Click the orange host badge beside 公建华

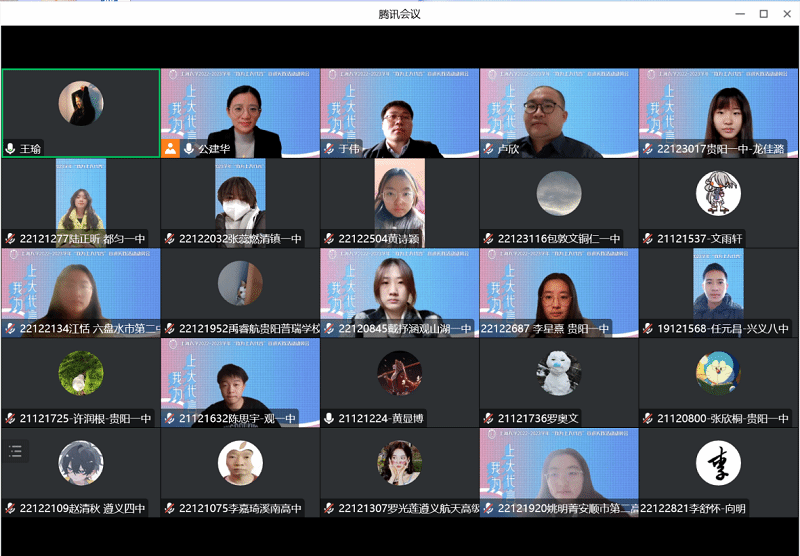tap(171, 148)
